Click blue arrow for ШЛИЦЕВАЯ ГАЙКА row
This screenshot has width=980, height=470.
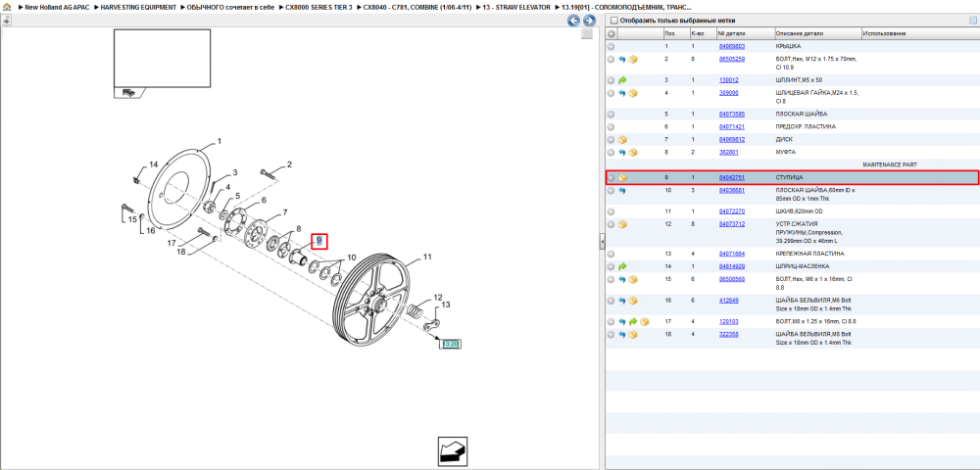pos(622,93)
